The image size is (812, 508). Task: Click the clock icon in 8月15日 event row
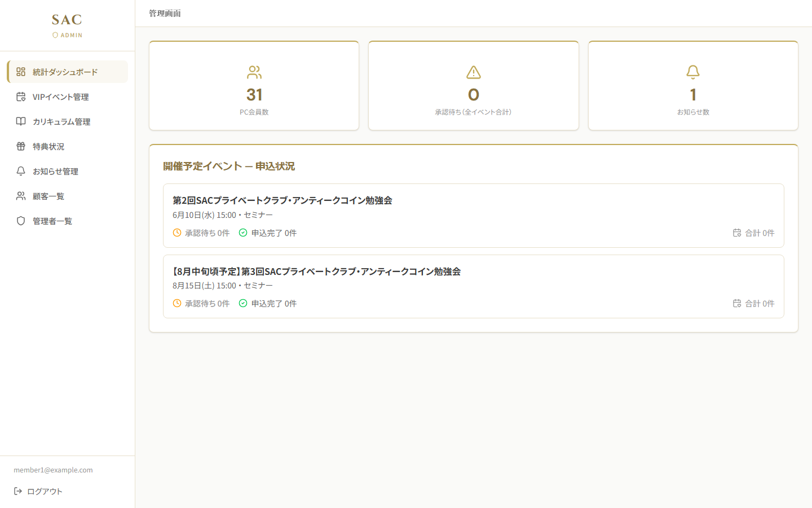pyautogui.click(x=177, y=303)
